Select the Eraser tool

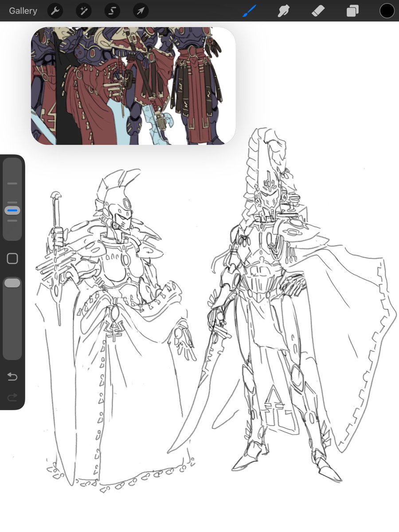point(318,11)
